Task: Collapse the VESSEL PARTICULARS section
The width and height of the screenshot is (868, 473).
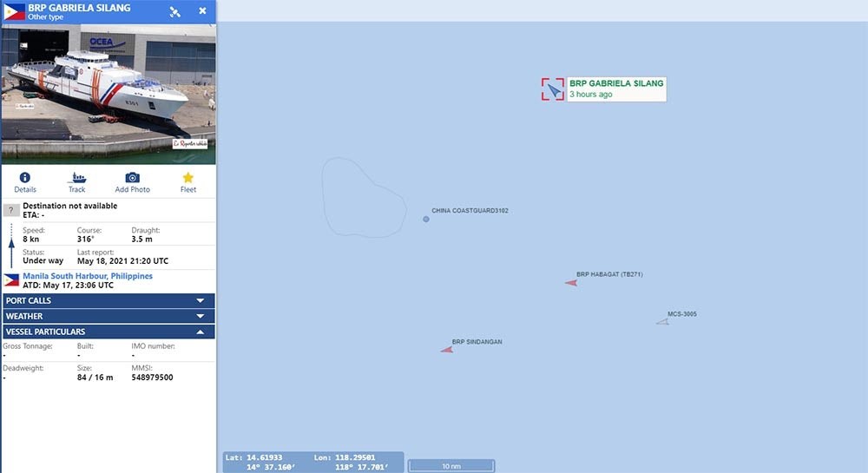Action: coord(108,332)
